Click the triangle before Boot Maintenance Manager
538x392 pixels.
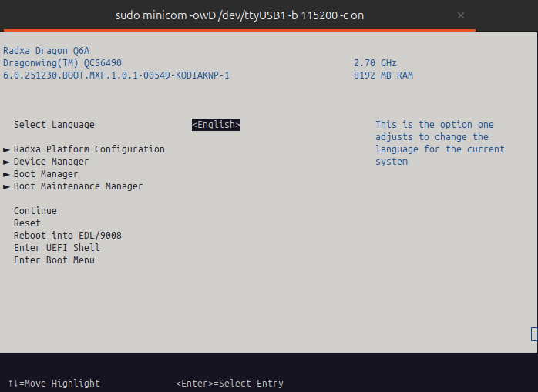point(7,186)
